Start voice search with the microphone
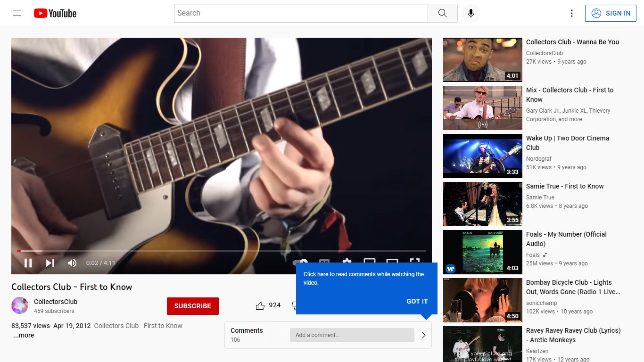 point(471,13)
